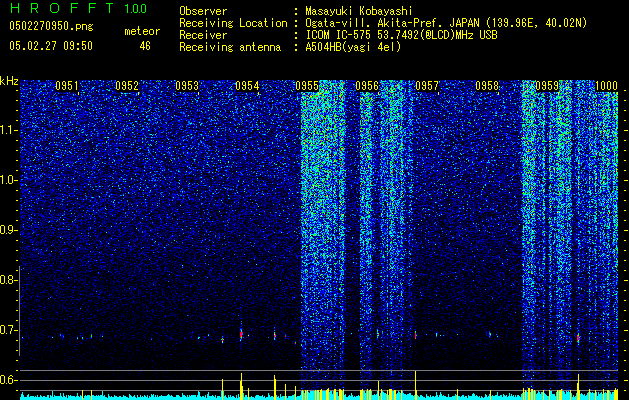Click the filename 0502270950.png
The image size is (629, 400).
click(51, 26)
